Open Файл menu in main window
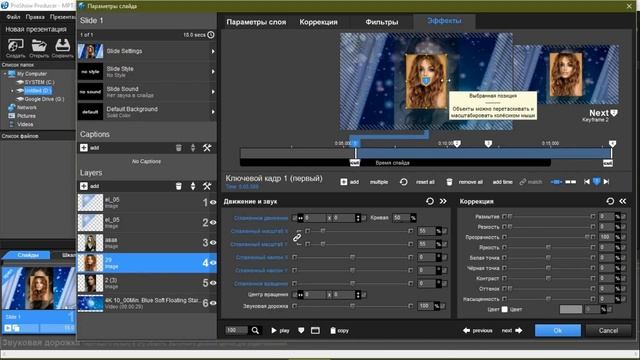Viewport: 640px width, 360px height. (13, 17)
